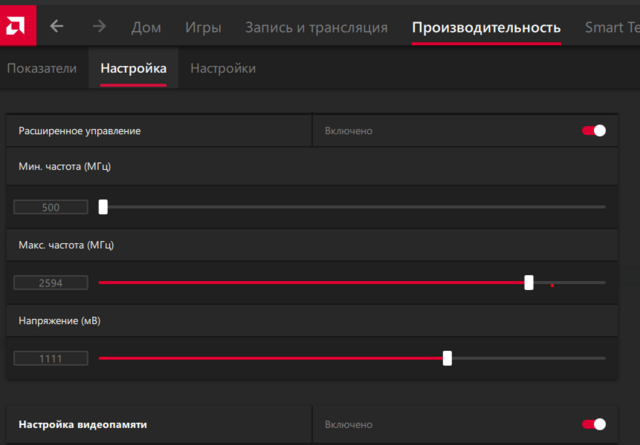Focus the voltage field showing 1111
This screenshot has height=445, width=640.
tap(51, 358)
